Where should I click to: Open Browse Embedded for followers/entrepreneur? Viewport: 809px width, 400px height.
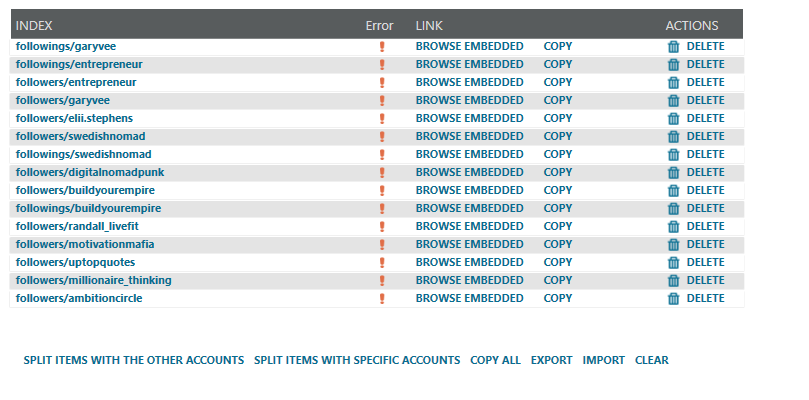coord(470,83)
